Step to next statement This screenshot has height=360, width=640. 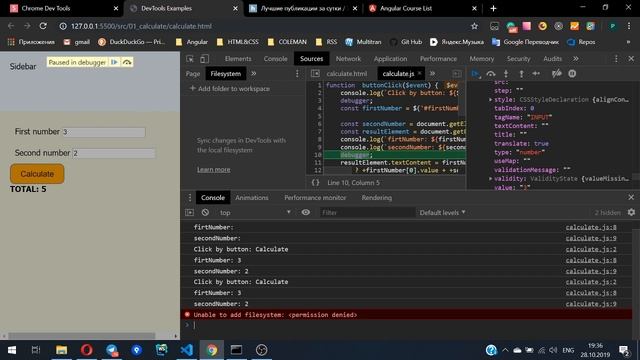(536, 73)
